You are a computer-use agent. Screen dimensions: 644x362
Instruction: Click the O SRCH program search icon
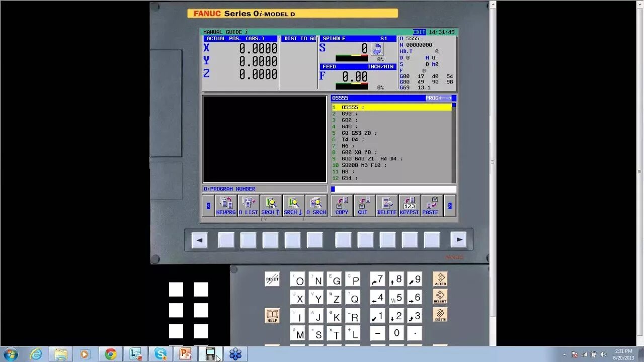[316, 206]
